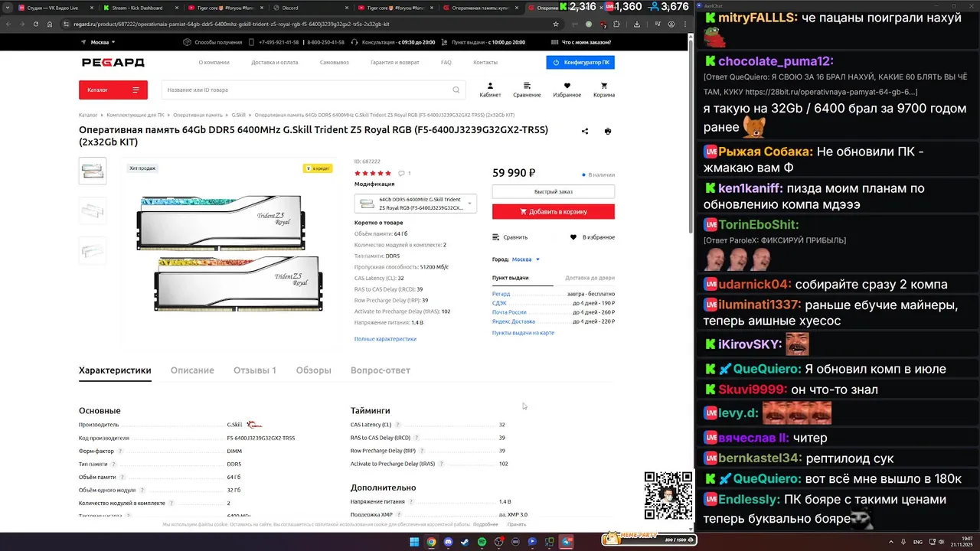Click the browser address bar URL
This screenshot has width=980, height=551.
(232, 24)
